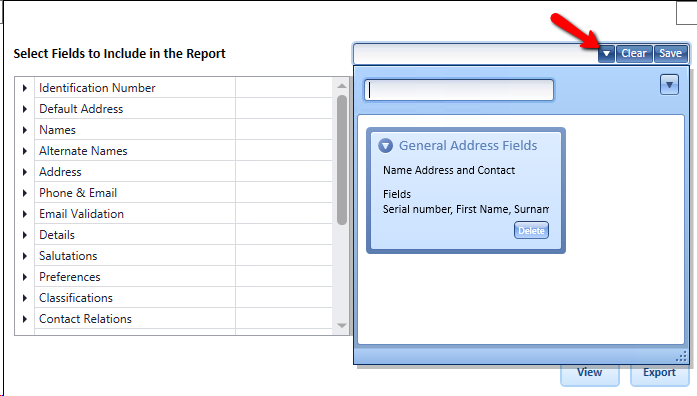This screenshot has height=396, width=697.
Task: Click the Clear button
Action: [x=634, y=54]
